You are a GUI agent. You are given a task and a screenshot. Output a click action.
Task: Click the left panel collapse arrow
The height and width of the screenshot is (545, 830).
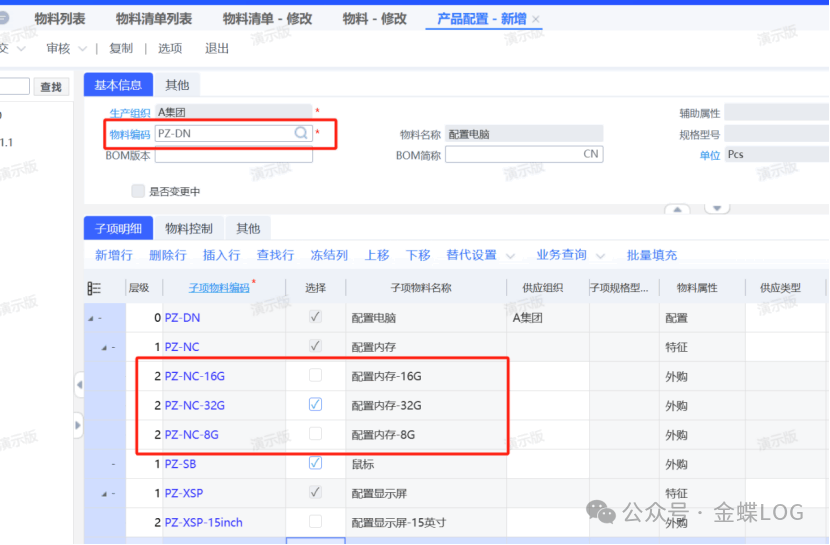79,385
